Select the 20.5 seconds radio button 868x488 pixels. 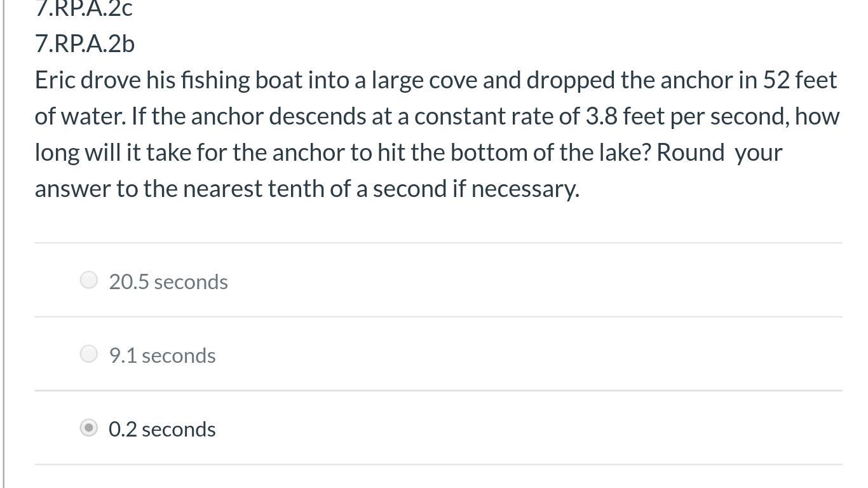pos(89,280)
